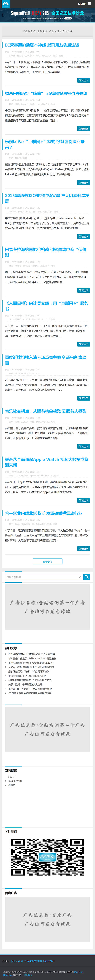The width and height of the screenshot is (95, 980).
Task: Click 阅读全文 under the 人民日报 article
Action: click(84, 344)
